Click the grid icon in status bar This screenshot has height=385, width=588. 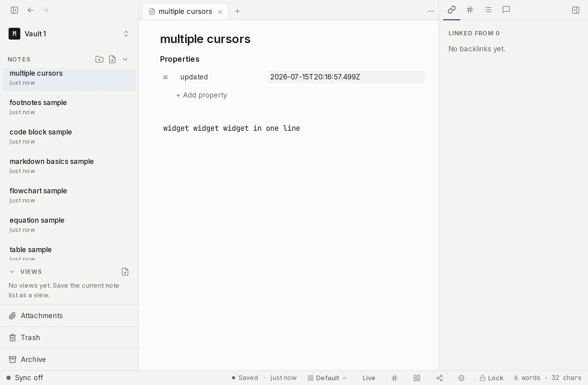[x=417, y=378]
